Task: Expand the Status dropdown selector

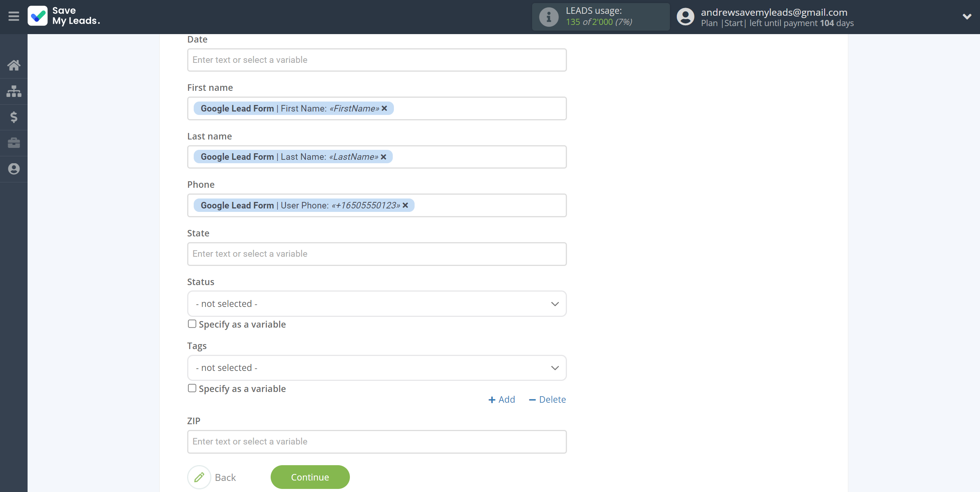Action: tap(377, 303)
